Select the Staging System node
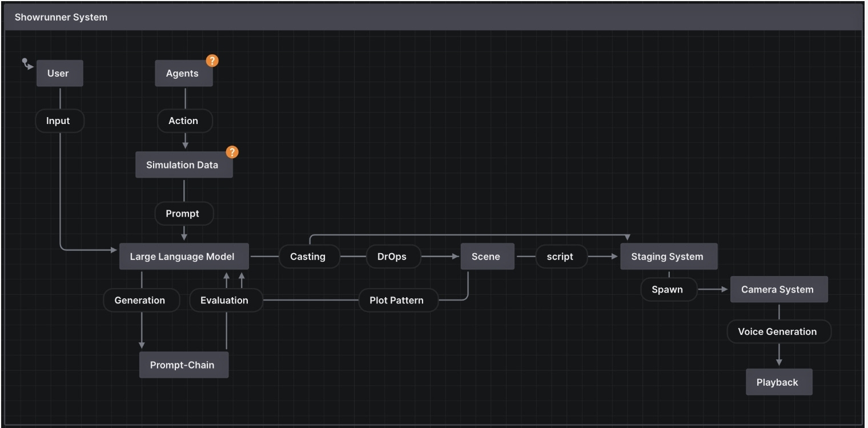 click(x=668, y=257)
